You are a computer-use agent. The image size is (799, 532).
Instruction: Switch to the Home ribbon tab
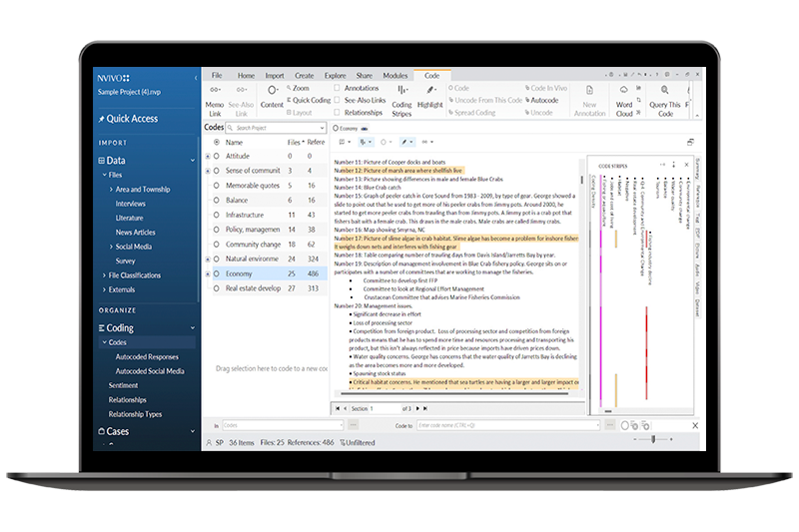(246, 75)
